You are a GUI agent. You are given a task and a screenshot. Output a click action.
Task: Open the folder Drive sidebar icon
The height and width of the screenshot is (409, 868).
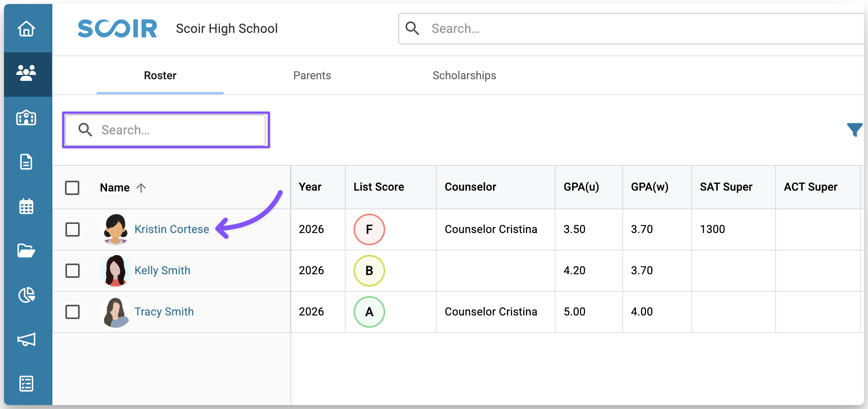click(26, 250)
